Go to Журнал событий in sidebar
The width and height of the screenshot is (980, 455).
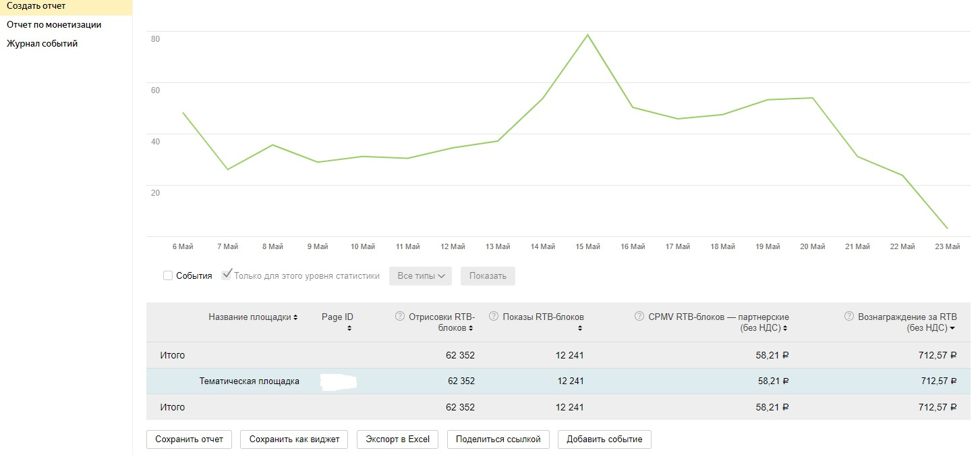click(42, 43)
